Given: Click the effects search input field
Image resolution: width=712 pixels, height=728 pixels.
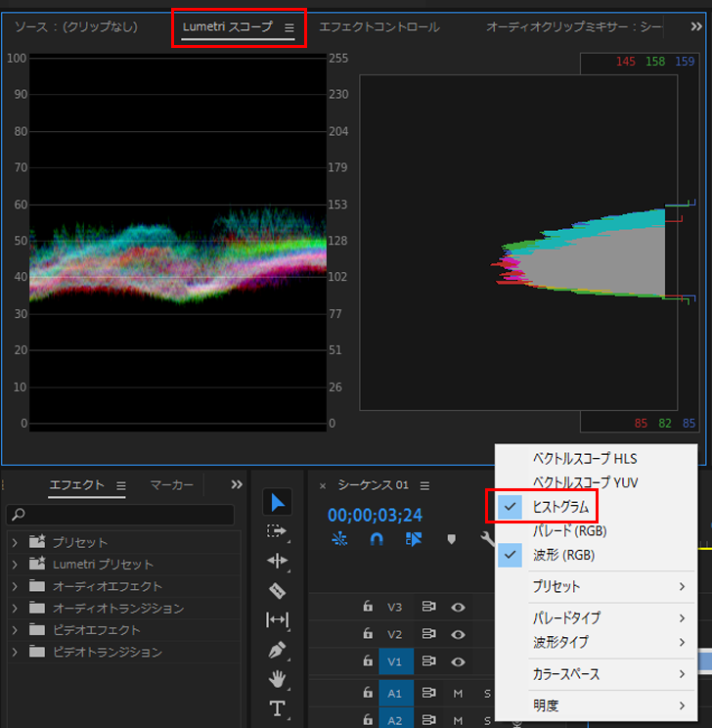Looking at the screenshot, I should (x=120, y=515).
